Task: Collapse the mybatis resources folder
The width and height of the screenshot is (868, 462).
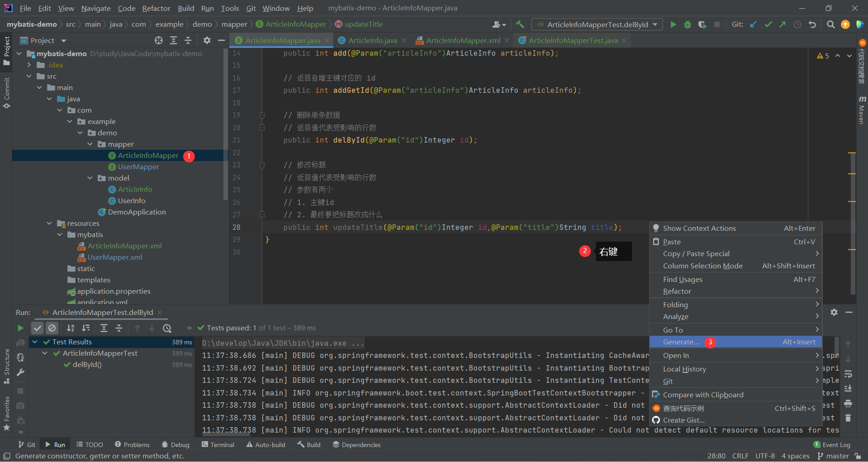Action: (x=60, y=235)
